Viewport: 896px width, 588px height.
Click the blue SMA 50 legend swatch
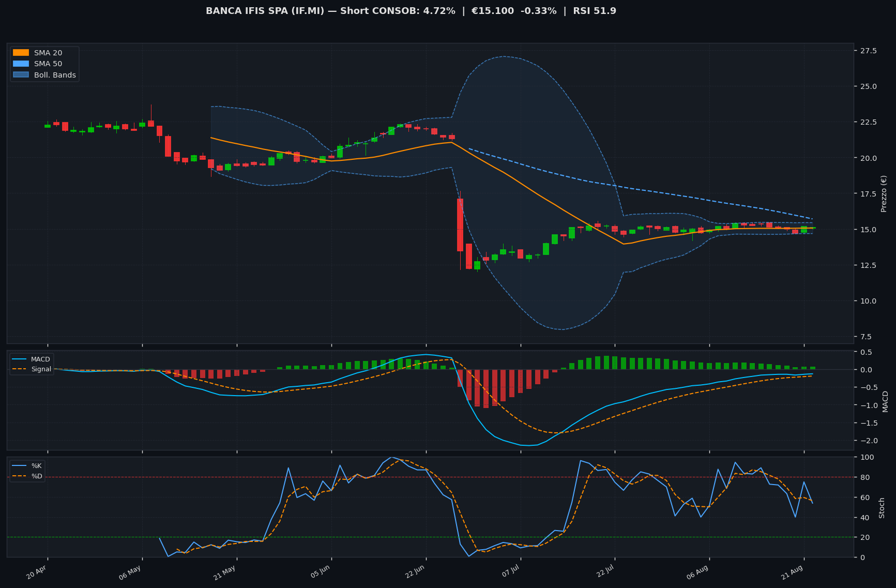(x=21, y=64)
